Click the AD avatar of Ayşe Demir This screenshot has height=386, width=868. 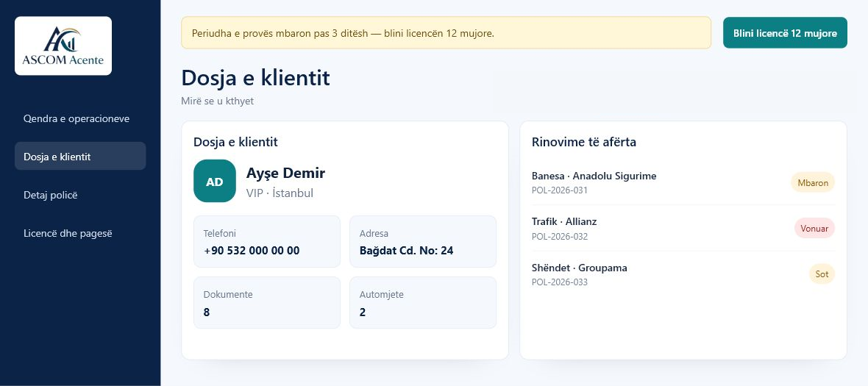[215, 181]
